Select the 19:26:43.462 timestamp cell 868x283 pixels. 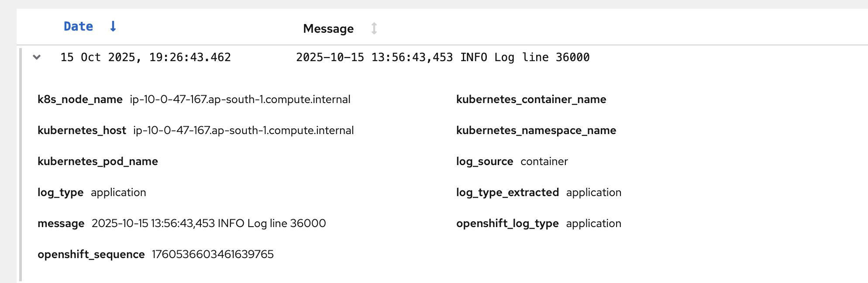[145, 57]
